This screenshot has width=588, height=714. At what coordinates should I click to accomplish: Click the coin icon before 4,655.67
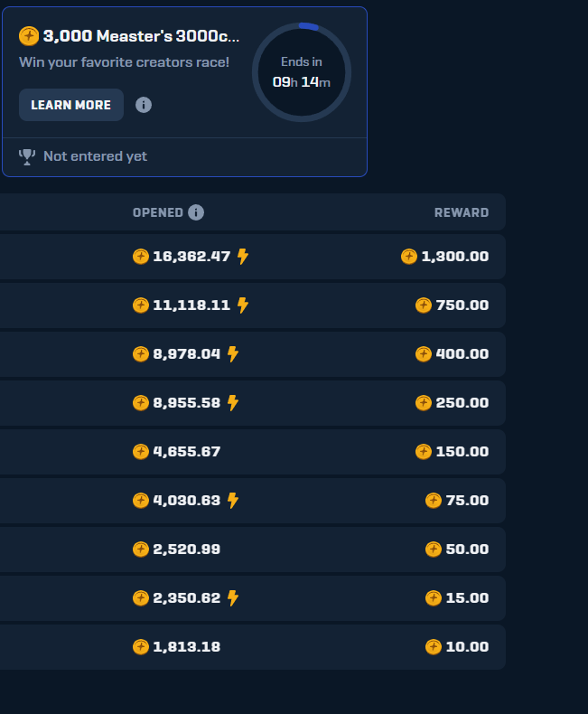click(x=141, y=451)
